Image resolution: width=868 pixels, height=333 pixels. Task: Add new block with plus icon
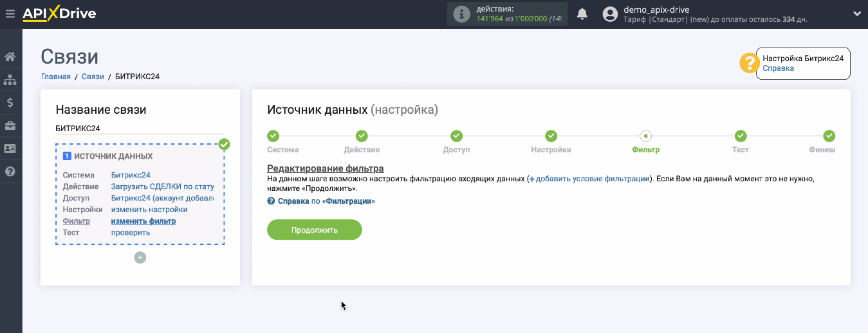(x=140, y=258)
